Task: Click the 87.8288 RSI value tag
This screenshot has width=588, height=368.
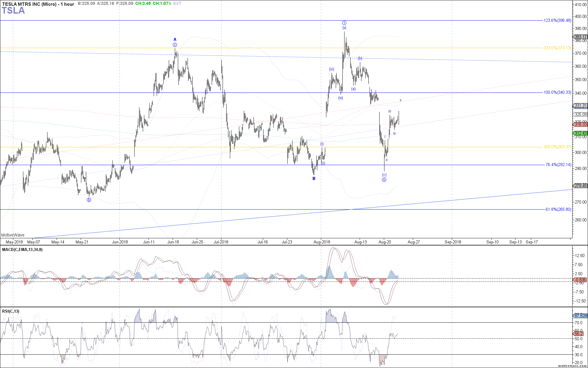Action: click(x=581, y=316)
